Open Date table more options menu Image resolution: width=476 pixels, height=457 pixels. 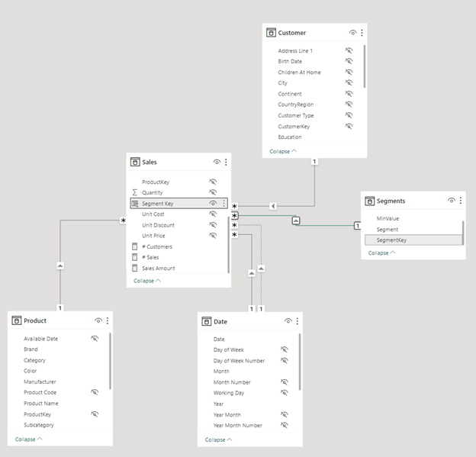point(297,321)
